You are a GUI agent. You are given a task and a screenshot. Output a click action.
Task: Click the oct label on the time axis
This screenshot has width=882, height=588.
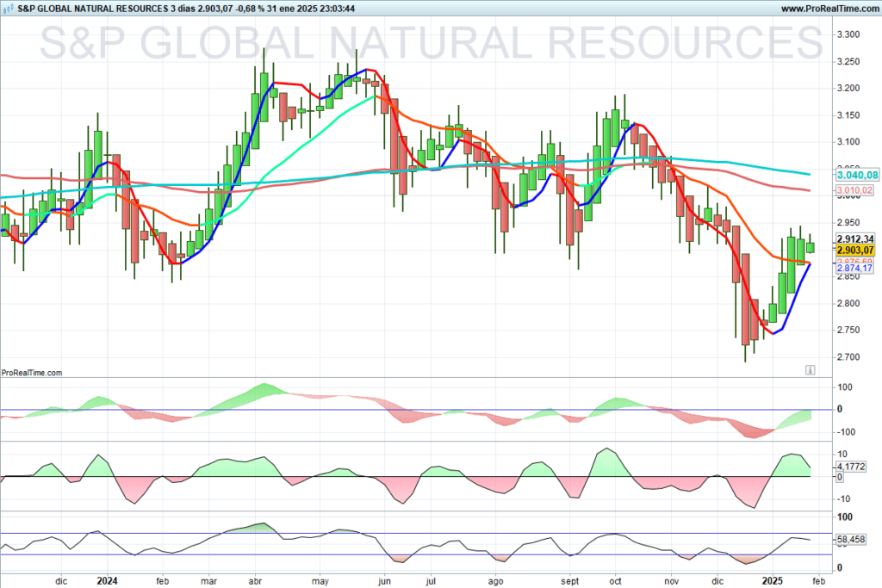615,581
